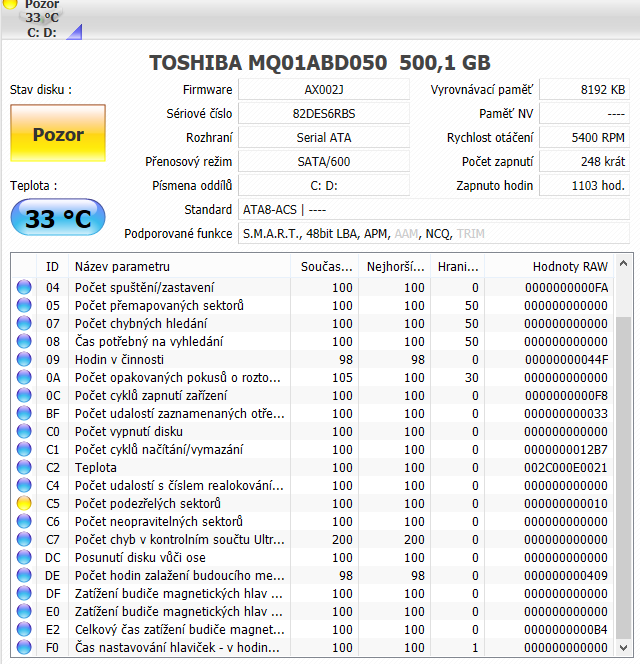Select the Čas potřebný na vyhledání row
This screenshot has height=664, width=640.
[313, 341]
